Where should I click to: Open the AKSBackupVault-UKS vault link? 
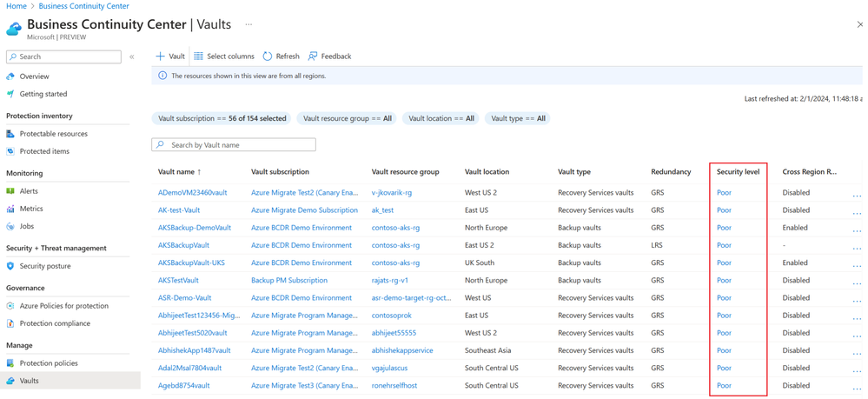[191, 263]
